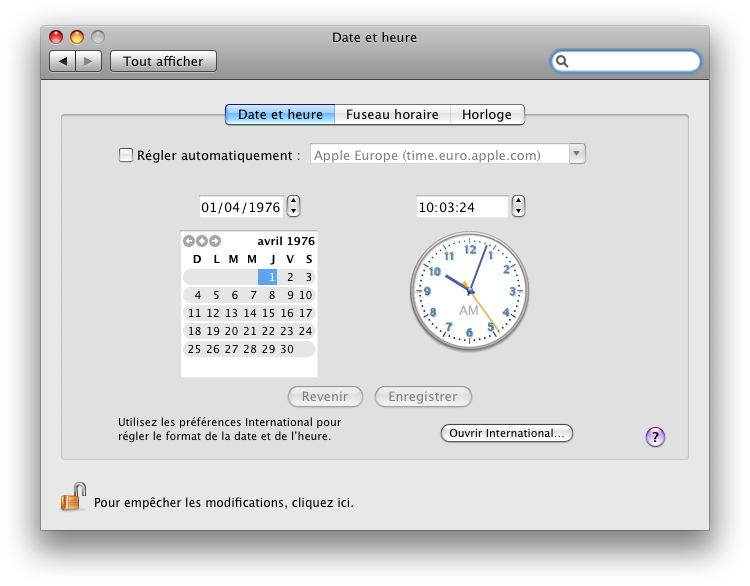This screenshot has height=586, width=750.
Task: Switch to the Date et heure tab
Action: click(280, 115)
